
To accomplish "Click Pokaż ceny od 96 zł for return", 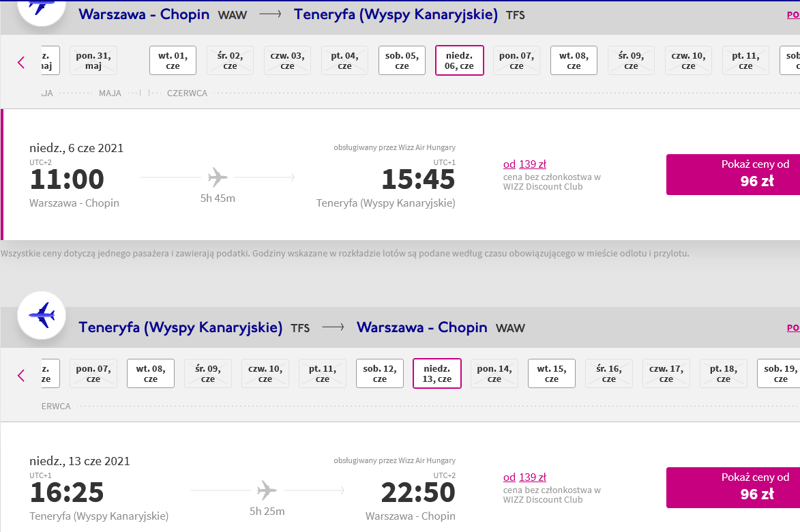I will (x=733, y=488).
